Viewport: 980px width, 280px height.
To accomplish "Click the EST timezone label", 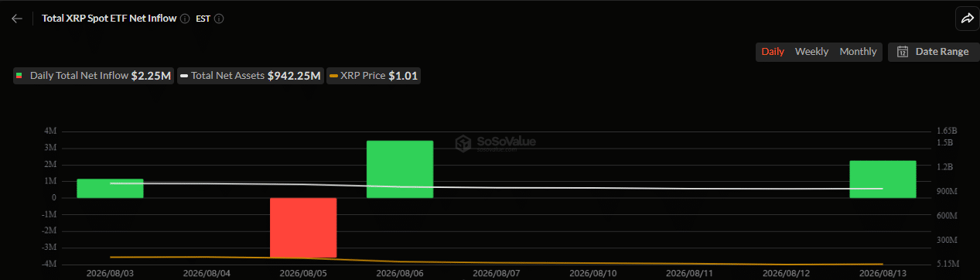I will [203, 18].
